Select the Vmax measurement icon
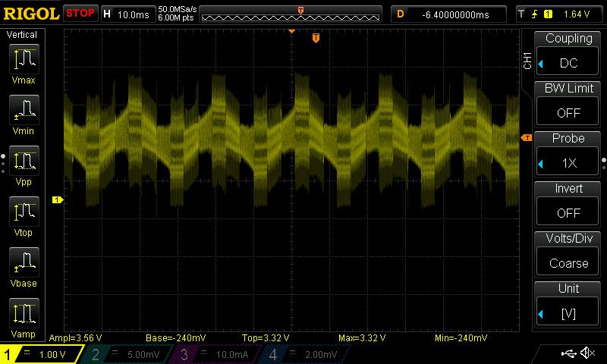Screen dimensions: 607x364 click(24, 60)
